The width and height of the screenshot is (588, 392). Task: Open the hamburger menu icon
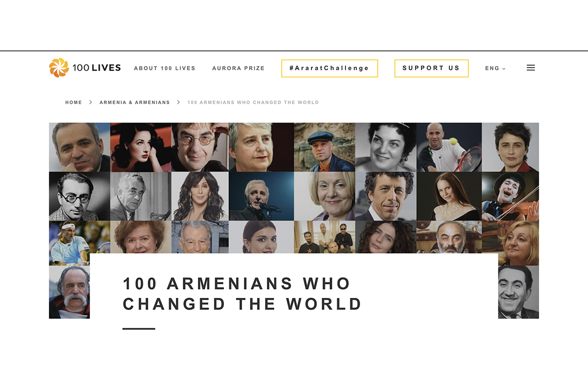pyautogui.click(x=531, y=68)
